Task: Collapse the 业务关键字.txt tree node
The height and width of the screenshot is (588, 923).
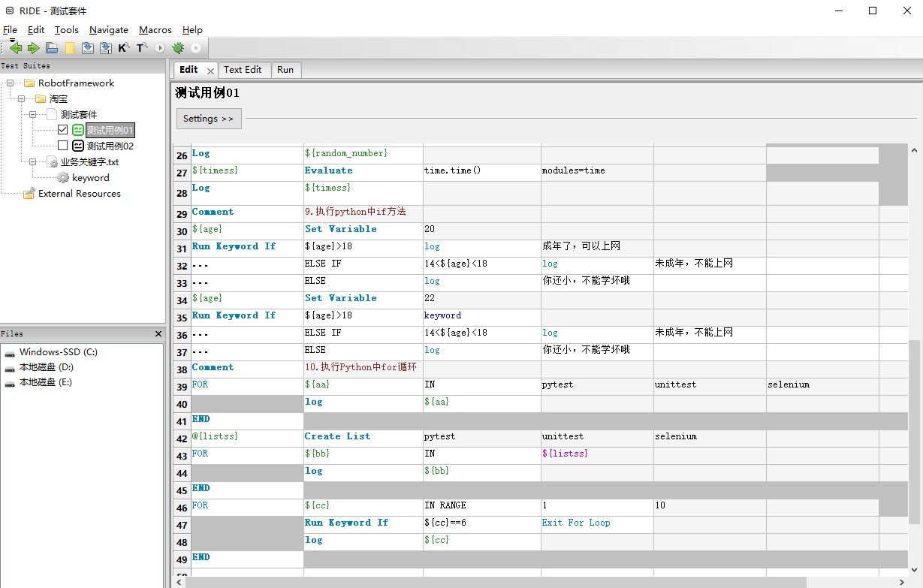Action: [x=32, y=161]
